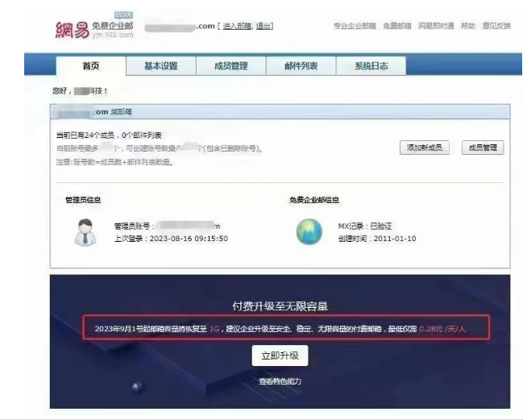Click the NetEase 網易 logo
This screenshot has height=420, width=523.
coord(72,30)
